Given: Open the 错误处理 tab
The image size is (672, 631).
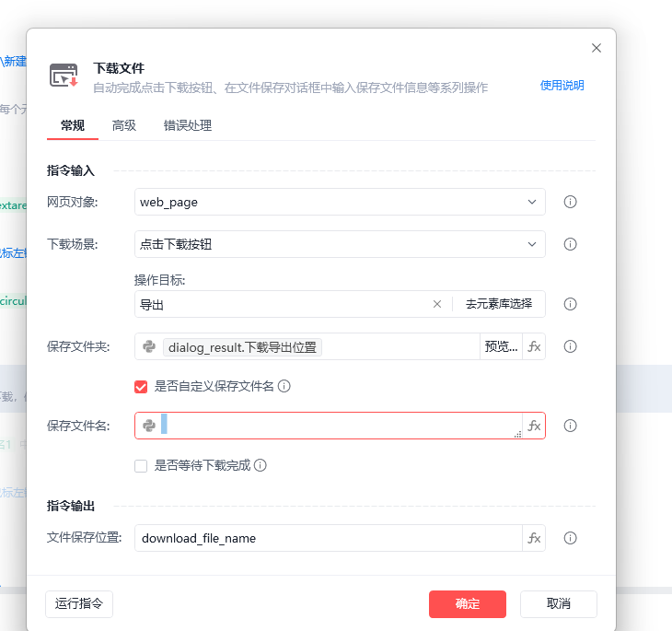Looking at the screenshot, I should click(188, 125).
